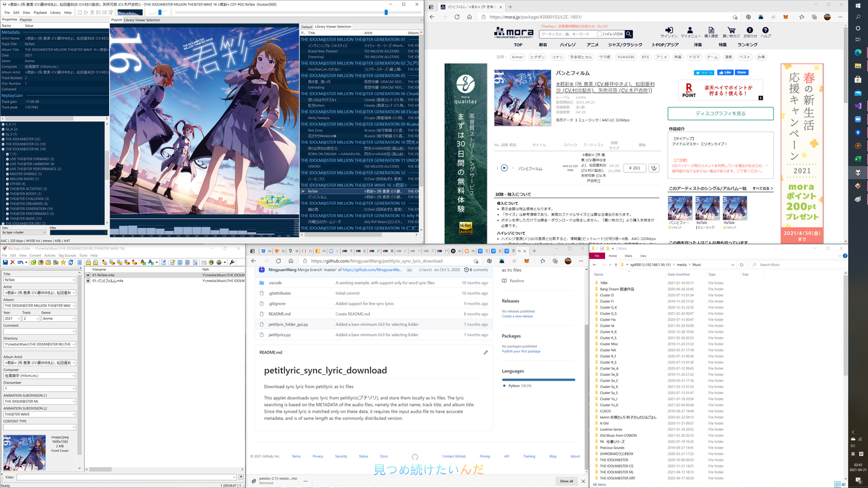Open the Discnumber dropdown in Mp3tag
Image resolution: width=868 pixels, height=488 pixels.
tap(74, 389)
